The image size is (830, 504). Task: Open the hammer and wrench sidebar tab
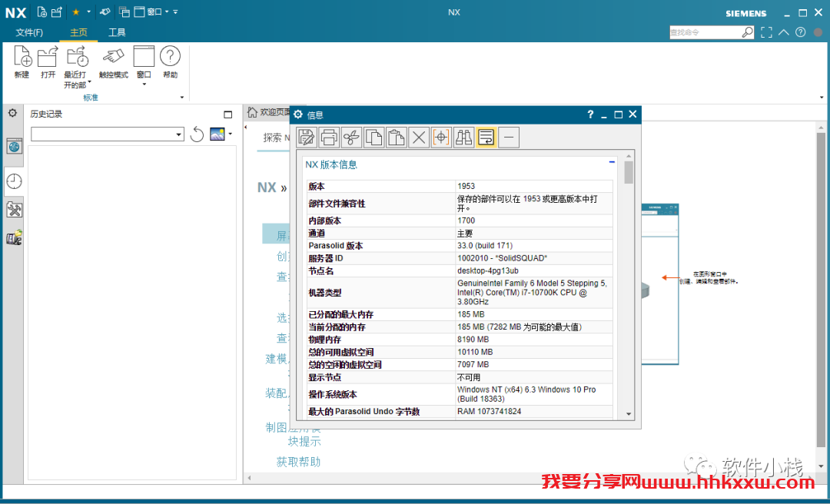(x=14, y=211)
